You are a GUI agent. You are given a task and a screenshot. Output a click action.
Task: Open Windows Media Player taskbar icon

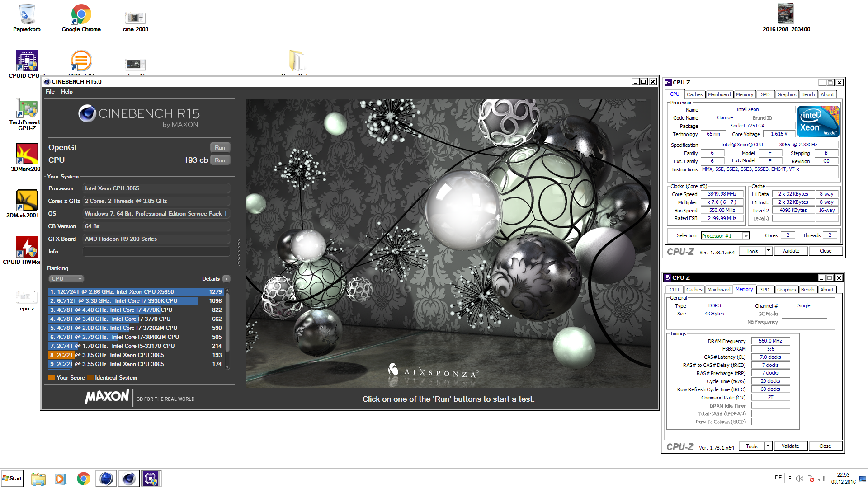(x=61, y=479)
